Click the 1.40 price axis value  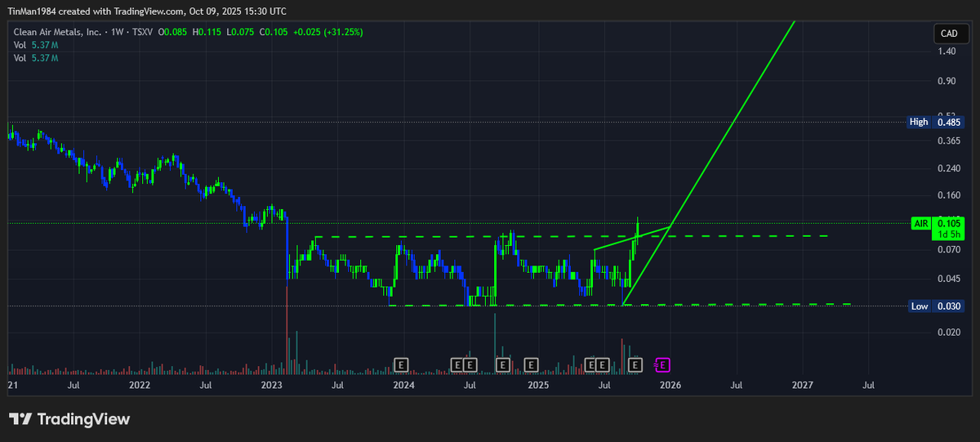[x=947, y=51]
